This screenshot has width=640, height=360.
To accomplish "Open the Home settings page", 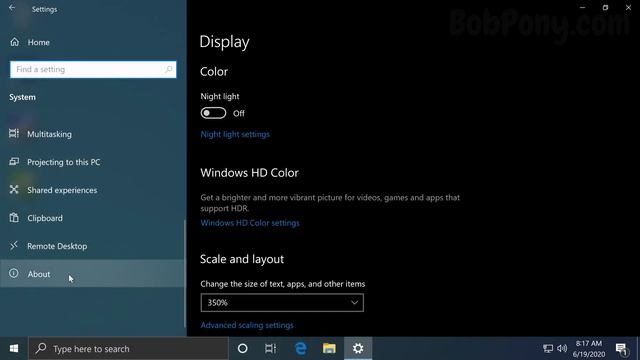I will tap(93, 42).
